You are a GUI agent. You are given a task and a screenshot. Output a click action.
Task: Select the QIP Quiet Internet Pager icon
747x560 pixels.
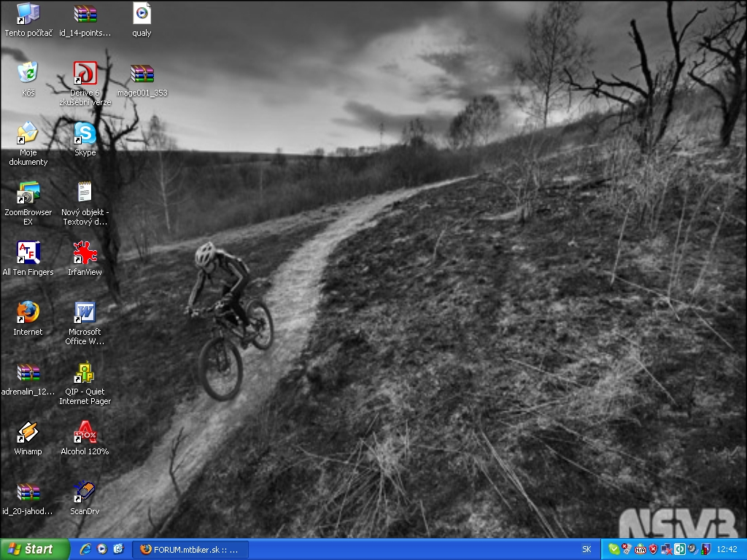85,373
